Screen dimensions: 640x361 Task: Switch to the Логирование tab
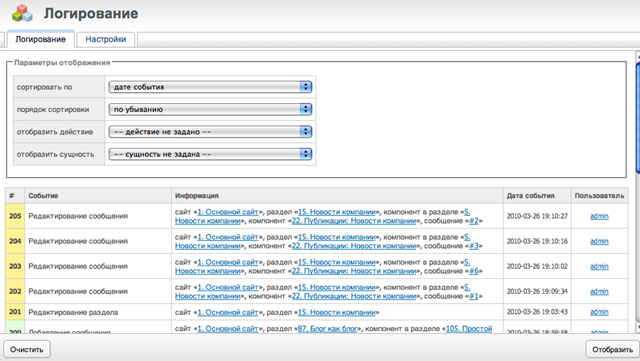click(40, 39)
